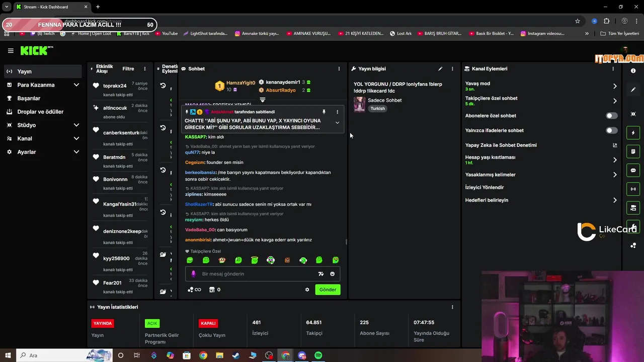Click Sadece Sohbet category thumbnail
Image resolution: width=644 pixels, height=362 pixels.
359,104
